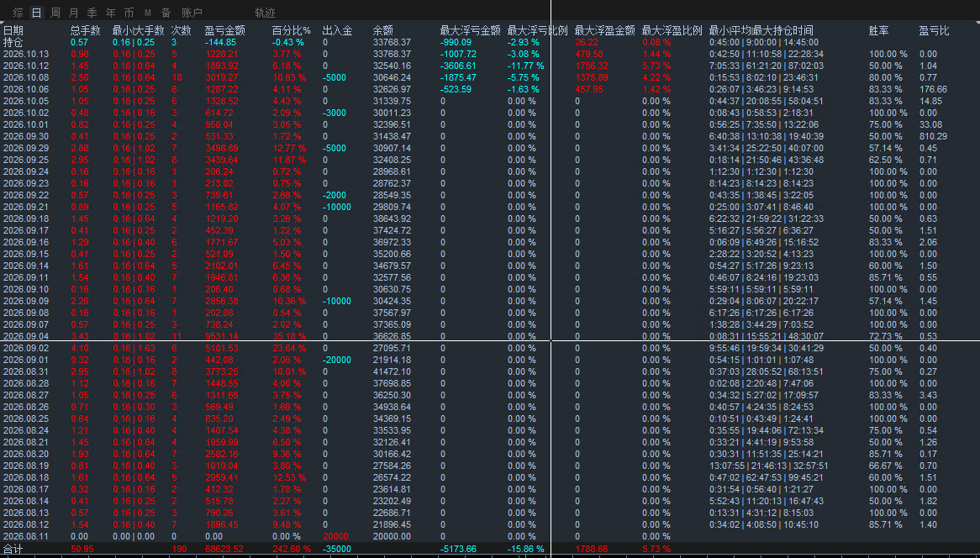Click the total percentage 242.60 %
This screenshot has height=558, width=980.
click(292, 550)
